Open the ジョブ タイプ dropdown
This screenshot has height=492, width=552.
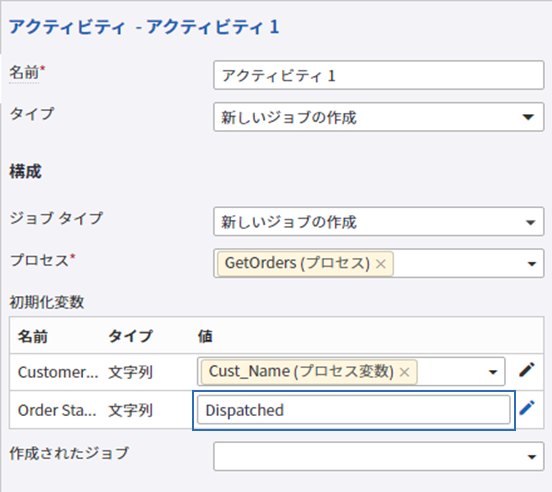tap(378, 222)
